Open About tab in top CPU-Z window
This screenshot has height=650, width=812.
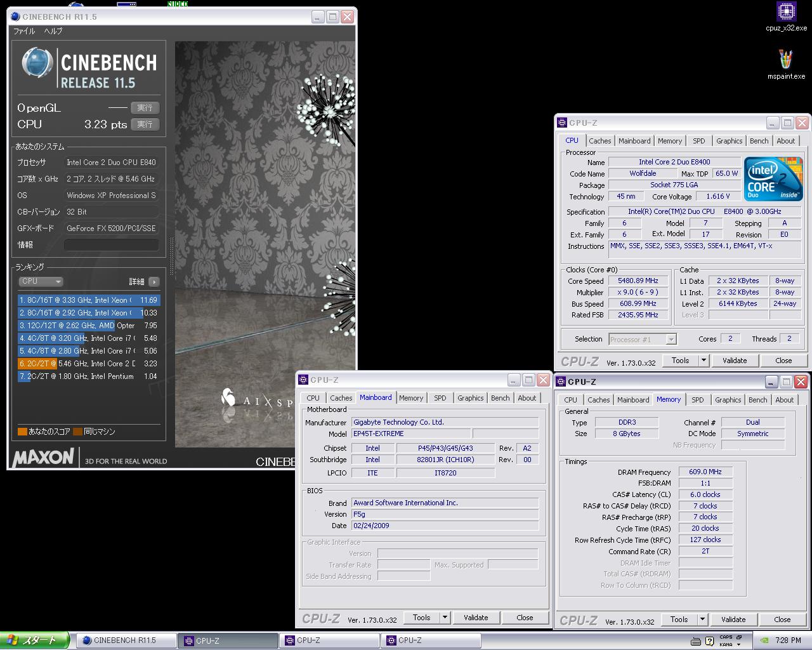click(785, 141)
